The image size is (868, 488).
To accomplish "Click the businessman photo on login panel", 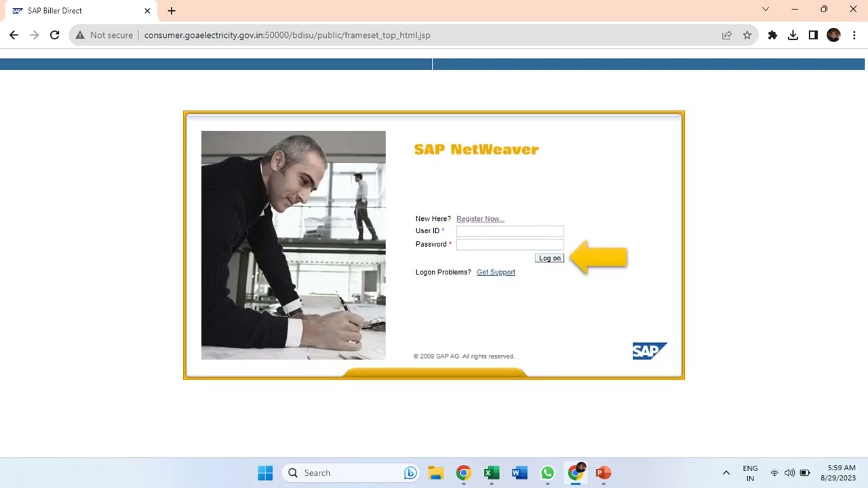I will [294, 245].
